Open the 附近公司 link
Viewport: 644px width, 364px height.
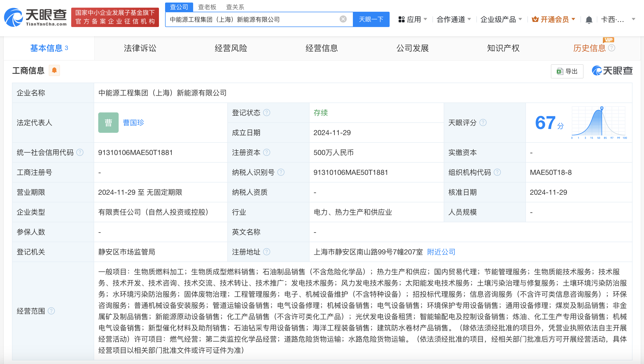pos(441,252)
